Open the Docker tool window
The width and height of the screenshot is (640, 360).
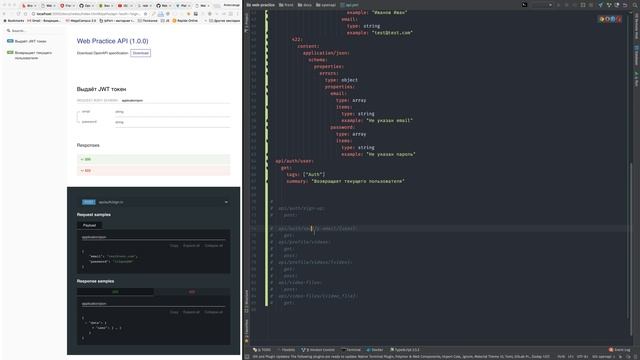[x=375, y=350]
